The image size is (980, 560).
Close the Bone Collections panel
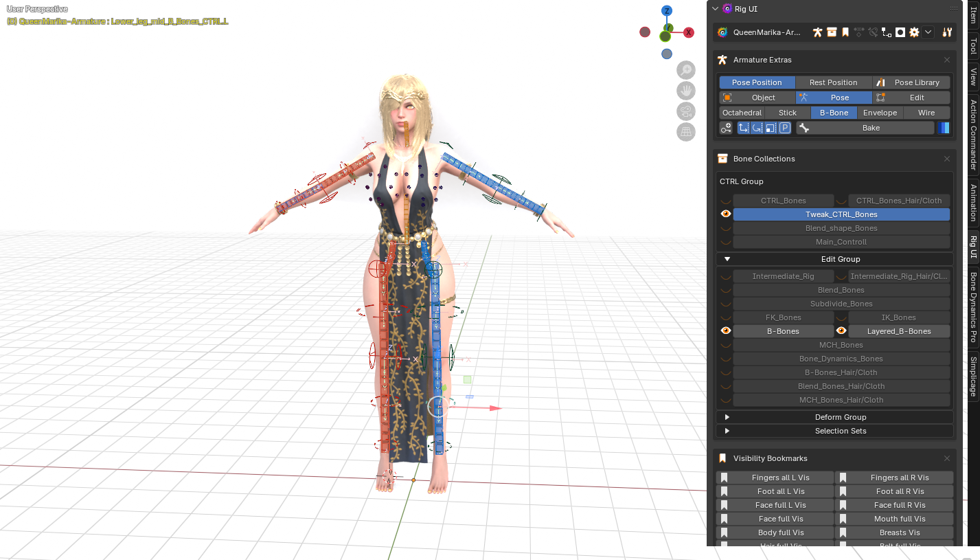point(947,159)
